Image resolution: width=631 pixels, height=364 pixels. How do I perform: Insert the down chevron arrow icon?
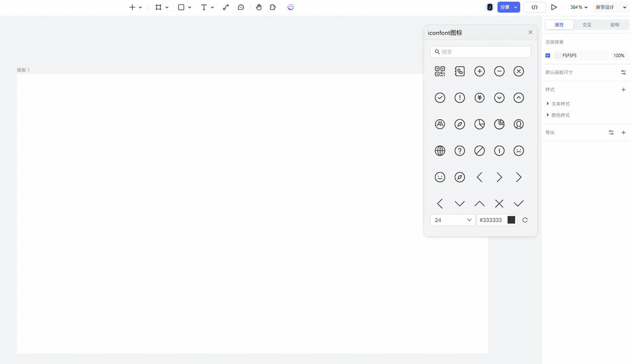(x=460, y=203)
